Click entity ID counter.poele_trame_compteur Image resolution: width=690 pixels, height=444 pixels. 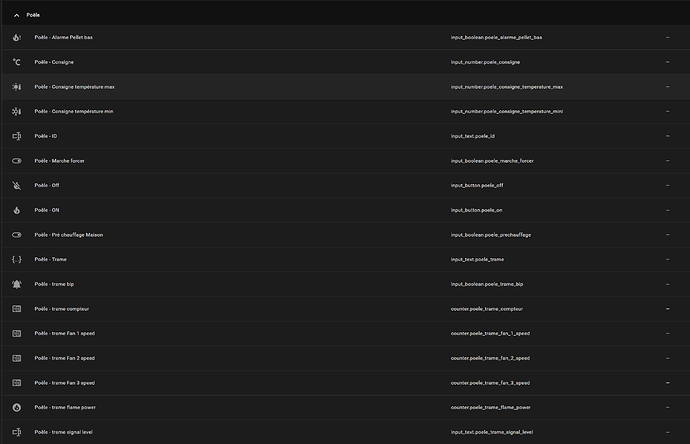tap(487, 309)
